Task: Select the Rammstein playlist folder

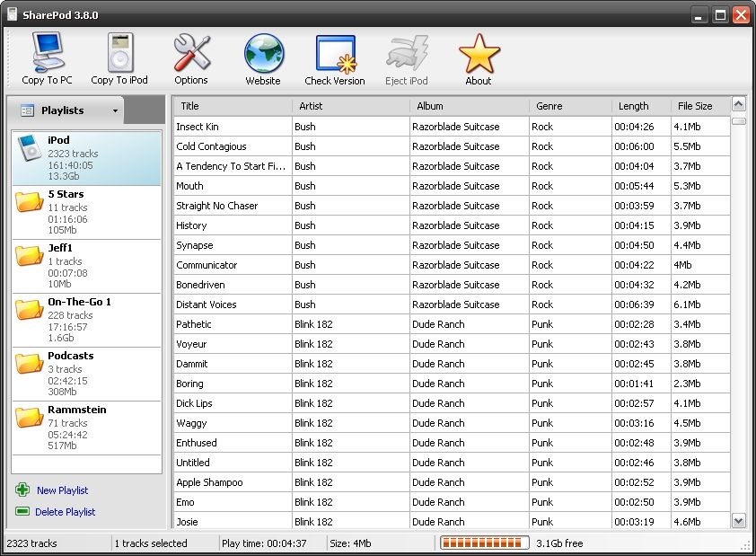Action: click(86, 428)
